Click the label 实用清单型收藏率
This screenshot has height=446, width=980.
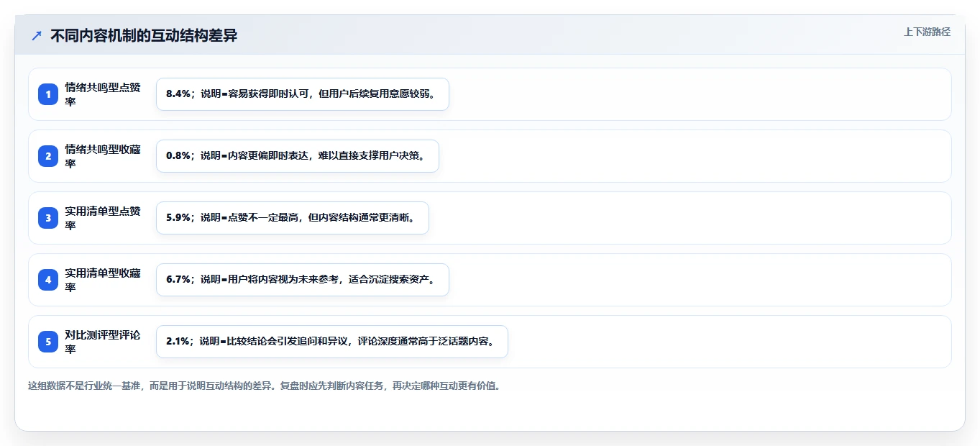[103, 280]
